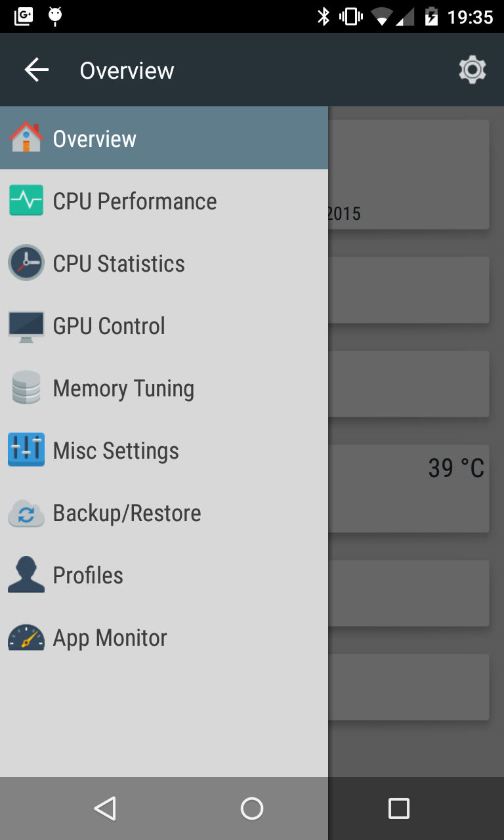The height and width of the screenshot is (840, 504).
Task: Choose Backup/Restore menu item
Action: (127, 513)
